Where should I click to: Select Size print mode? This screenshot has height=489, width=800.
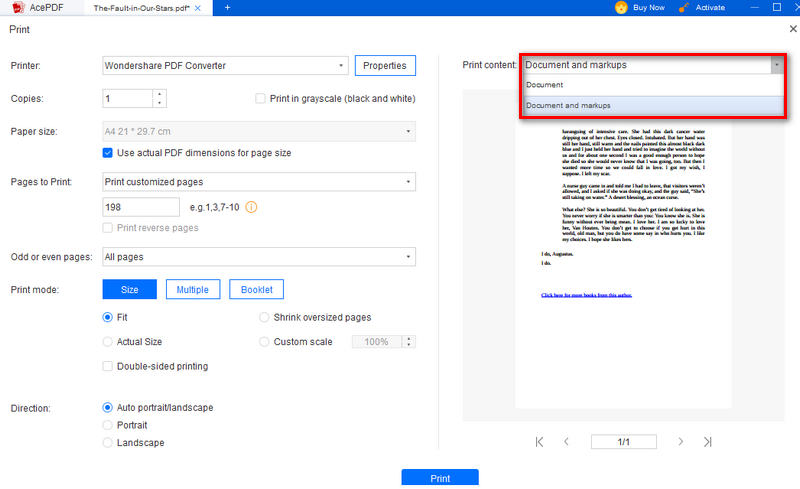point(130,289)
